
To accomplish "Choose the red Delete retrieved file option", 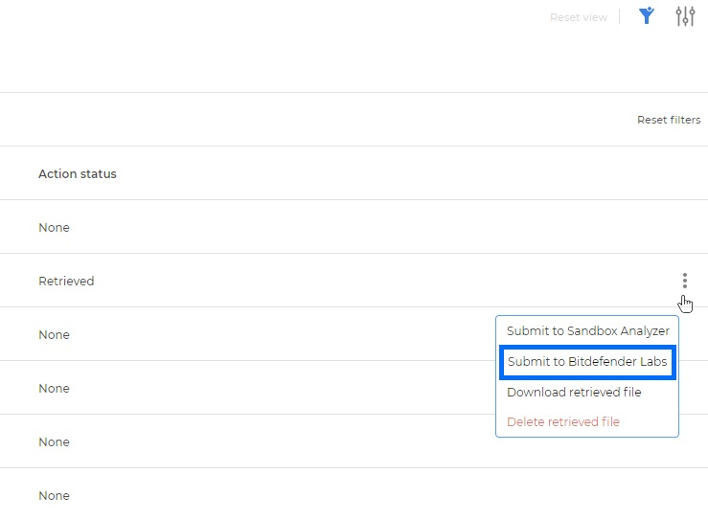I will (x=563, y=422).
